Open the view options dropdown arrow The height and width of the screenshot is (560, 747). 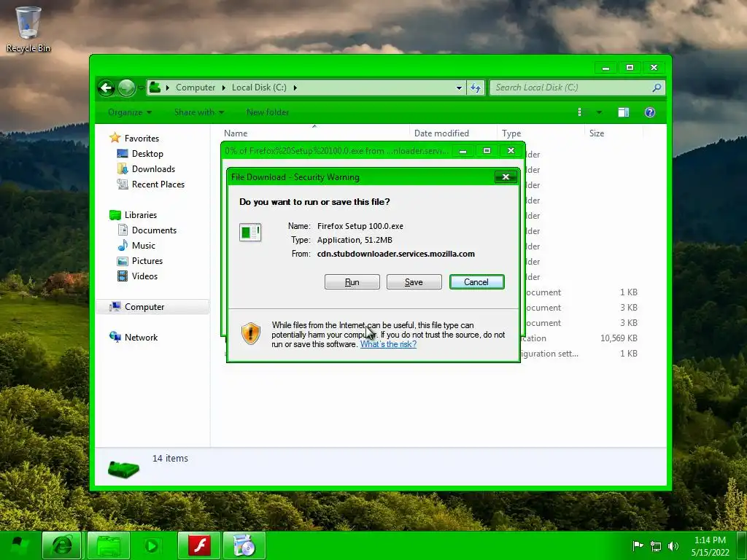(x=599, y=112)
